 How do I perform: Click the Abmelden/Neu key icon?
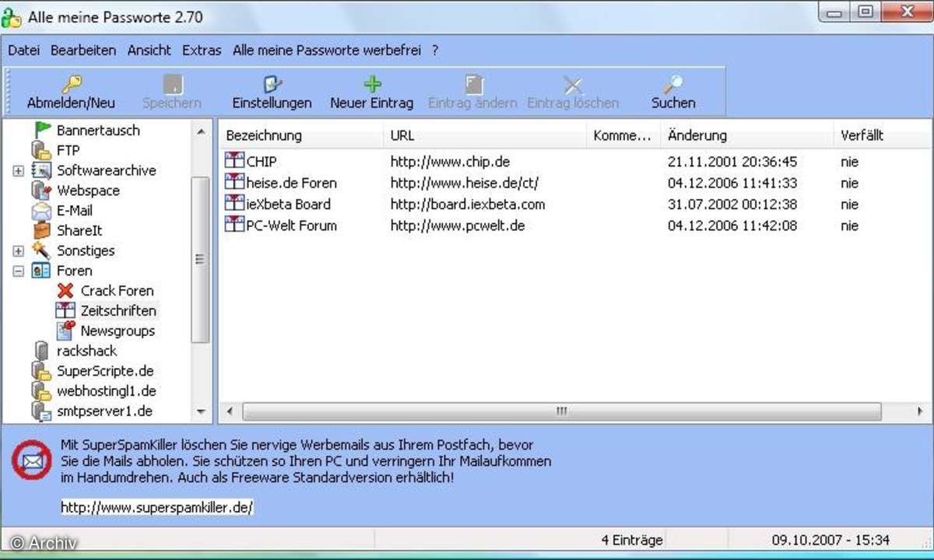[x=71, y=84]
